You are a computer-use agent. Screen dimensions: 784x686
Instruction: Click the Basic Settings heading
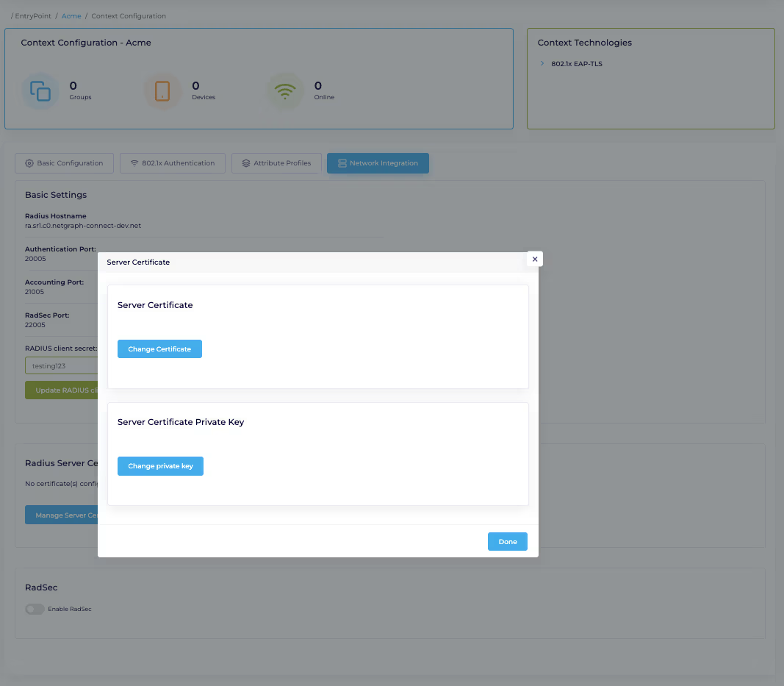point(56,195)
